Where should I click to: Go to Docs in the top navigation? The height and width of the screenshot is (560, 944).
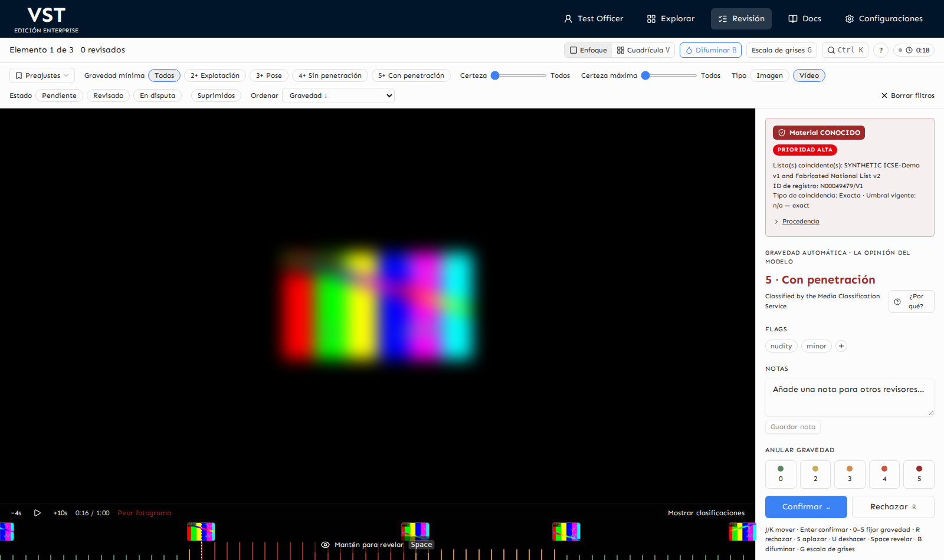click(x=805, y=19)
